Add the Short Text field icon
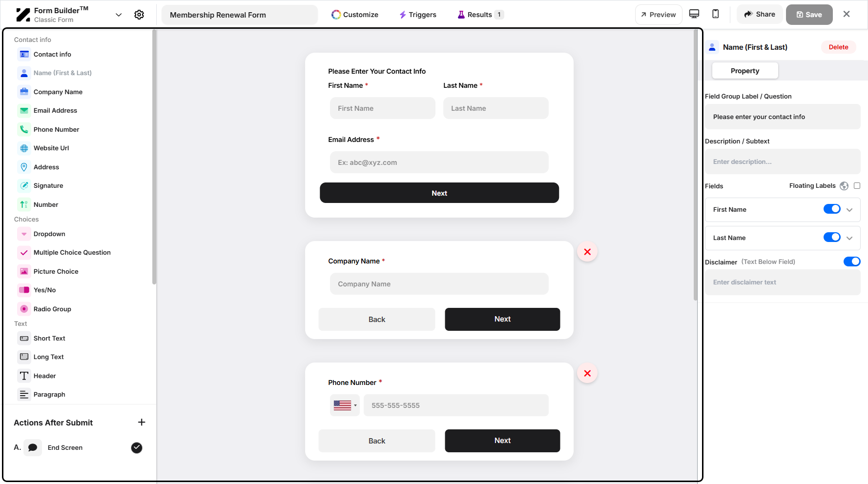The image size is (868, 484). [24, 338]
